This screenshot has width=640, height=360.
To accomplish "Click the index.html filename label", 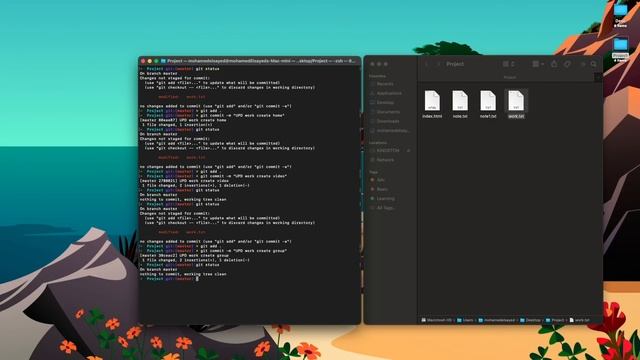I will pos(432,116).
